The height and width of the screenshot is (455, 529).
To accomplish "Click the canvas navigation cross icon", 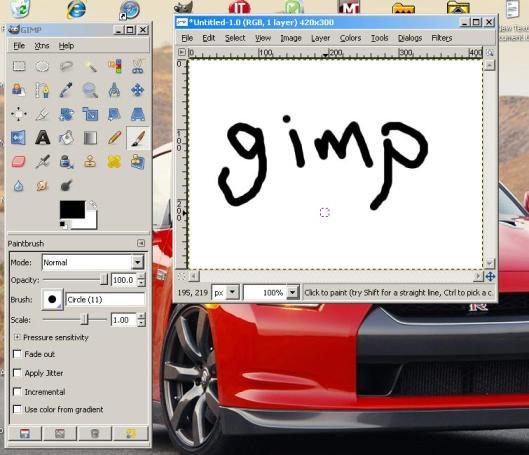I will [x=490, y=277].
